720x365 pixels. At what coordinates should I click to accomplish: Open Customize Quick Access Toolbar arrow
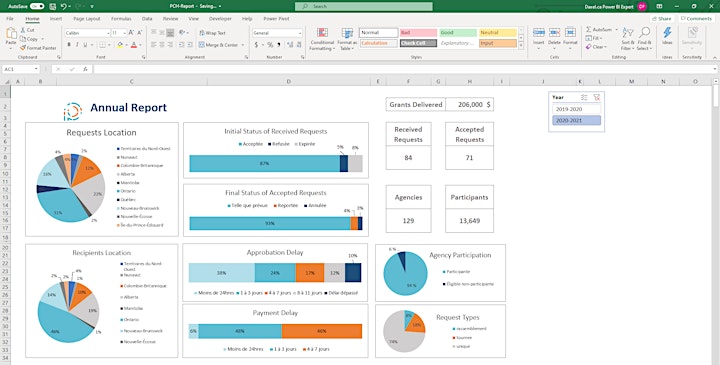(92, 6)
